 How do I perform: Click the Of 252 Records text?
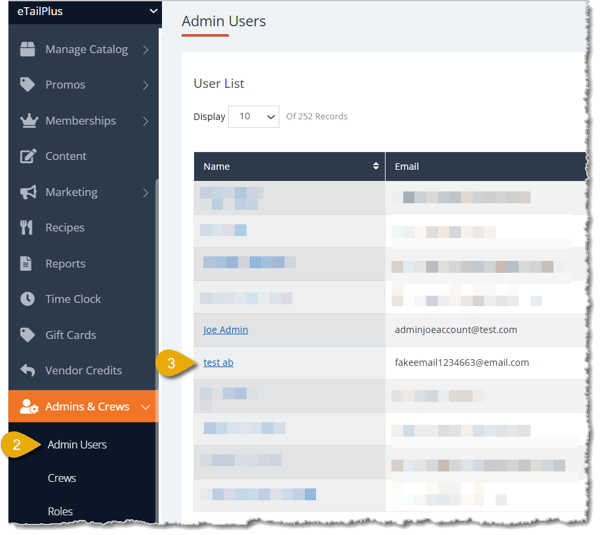pyautogui.click(x=318, y=117)
